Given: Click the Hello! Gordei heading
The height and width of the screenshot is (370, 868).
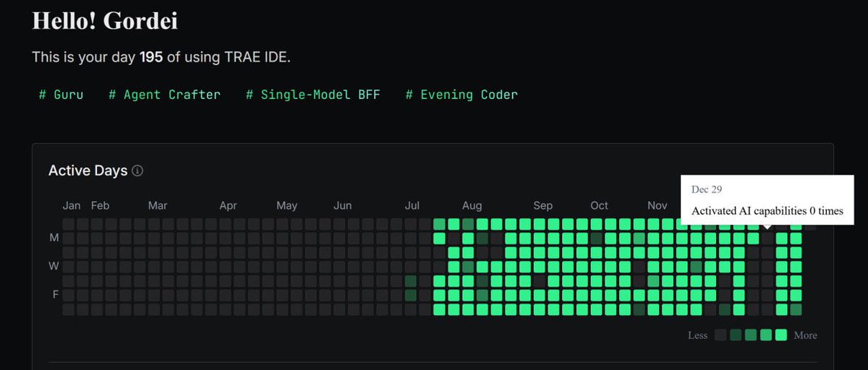Looking at the screenshot, I should 105,20.
